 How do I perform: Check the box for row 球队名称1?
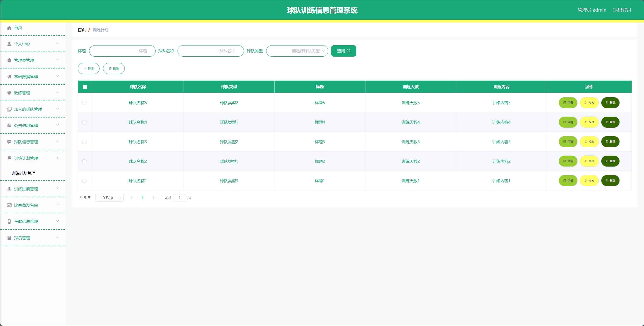84,181
